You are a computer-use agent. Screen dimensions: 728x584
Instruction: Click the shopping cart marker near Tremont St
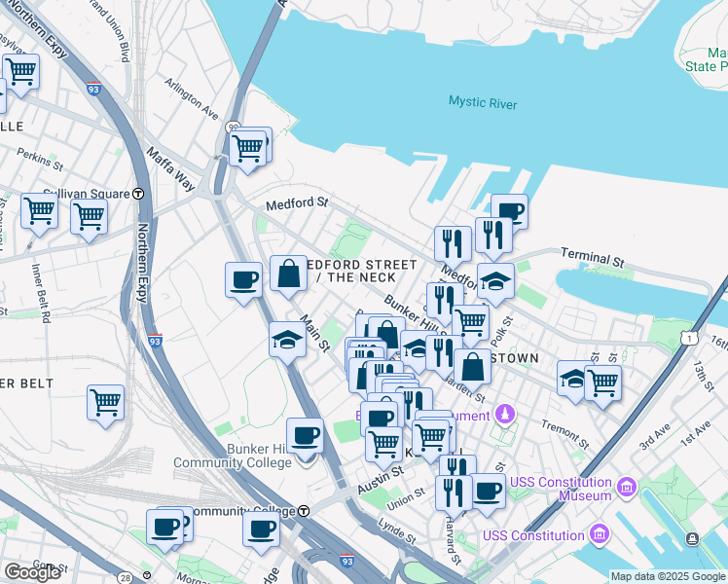click(602, 387)
